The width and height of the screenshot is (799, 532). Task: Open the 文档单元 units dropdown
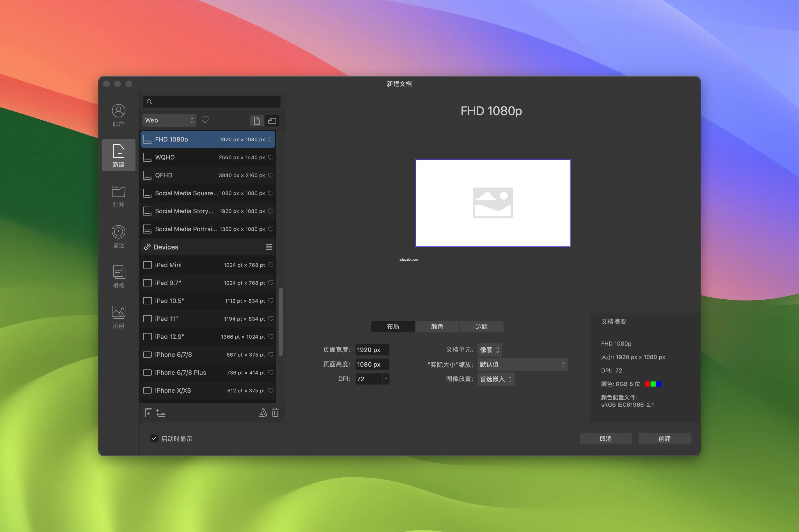point(489,350)
